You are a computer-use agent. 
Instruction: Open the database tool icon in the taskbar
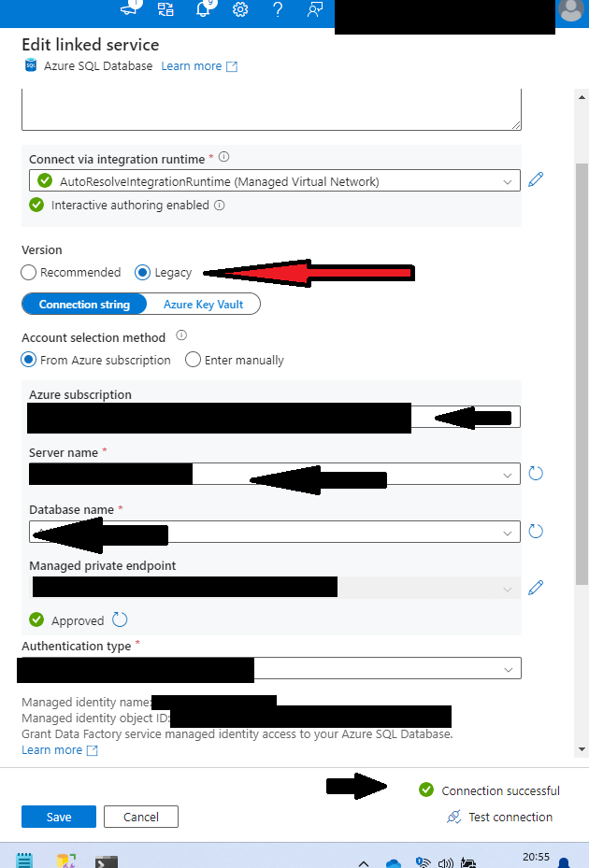coord(66,861)
